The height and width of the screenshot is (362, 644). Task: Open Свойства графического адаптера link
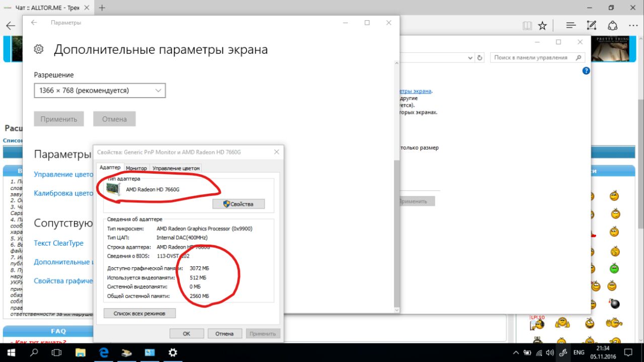tap(63, 280)
